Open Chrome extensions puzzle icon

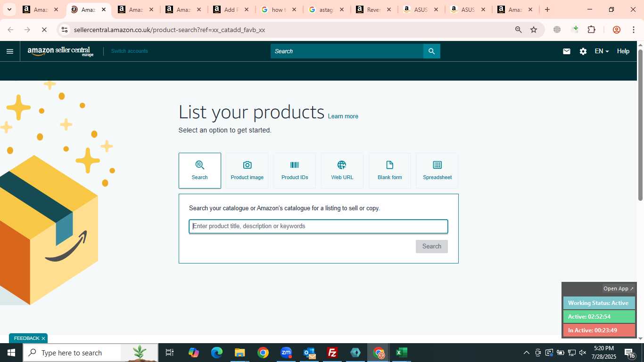(591, 30)
